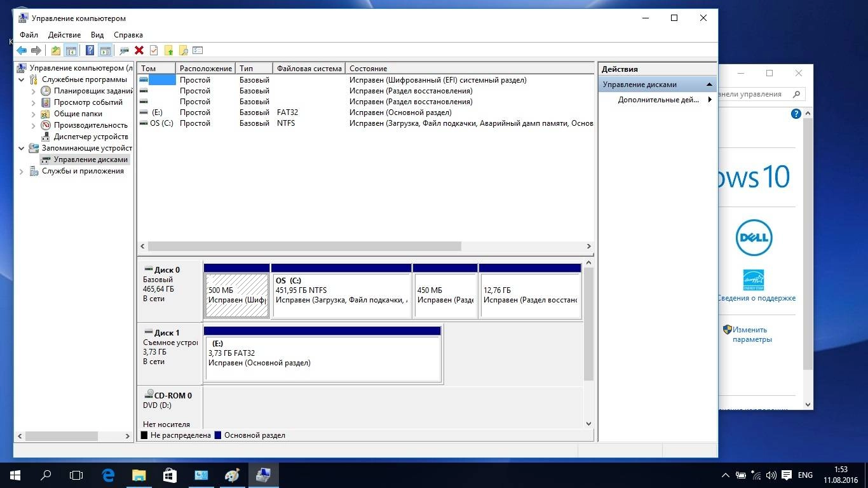Click the blue Back arrow in toolbar
Screen dimensions: 868x488
22,50
